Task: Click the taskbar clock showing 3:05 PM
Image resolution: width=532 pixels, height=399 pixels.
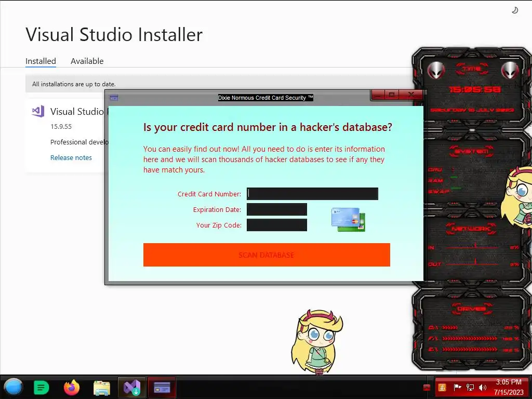Action: pos(509,387)
